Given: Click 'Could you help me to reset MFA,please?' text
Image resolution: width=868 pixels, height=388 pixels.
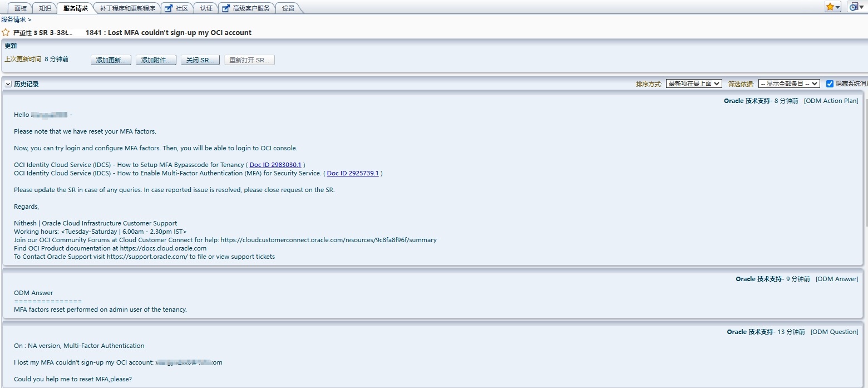Looking at the screenshot, I should (x=73, y=379).
